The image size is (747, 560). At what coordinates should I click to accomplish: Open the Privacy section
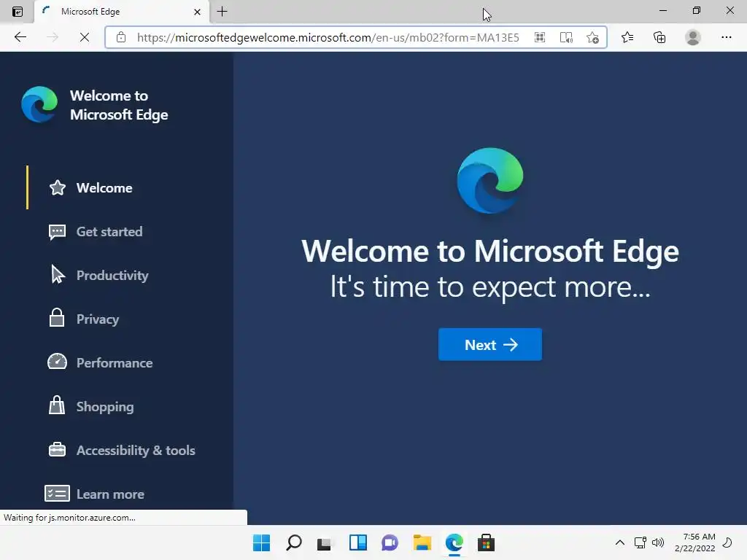tap(98, 319)
